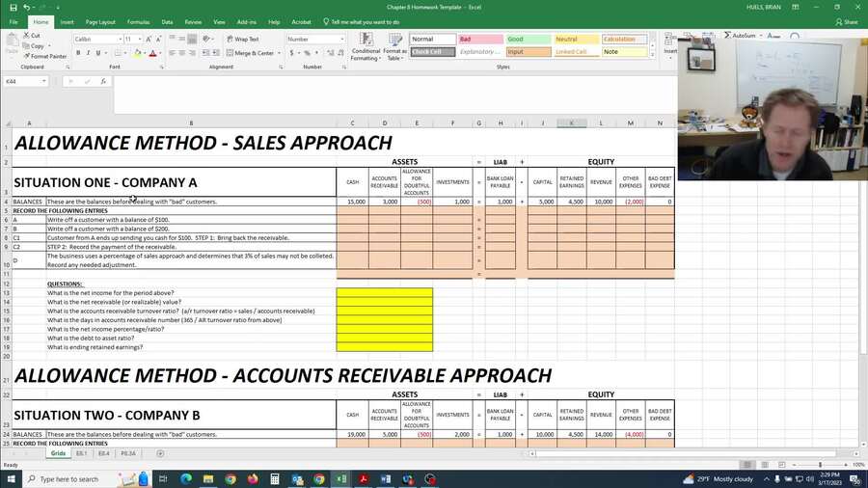Apply the Accounting dollar number format
Screen dimensions: 868x488
click(290, 53)
